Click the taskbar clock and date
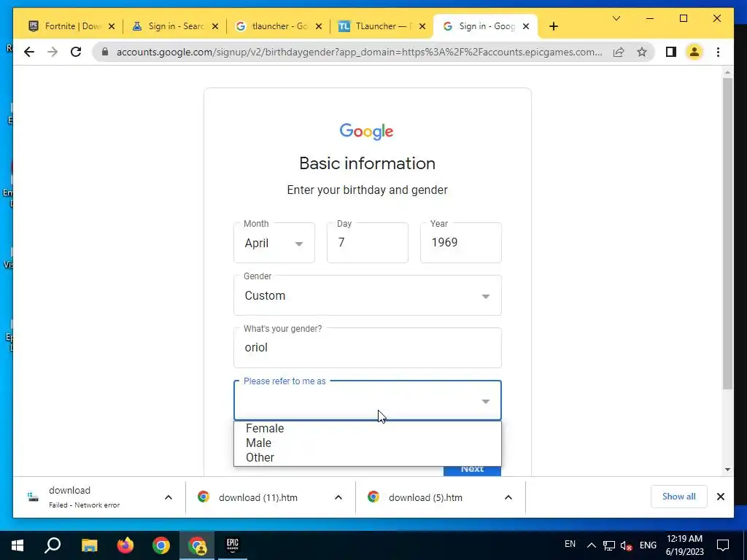 [x=684, y=545]
